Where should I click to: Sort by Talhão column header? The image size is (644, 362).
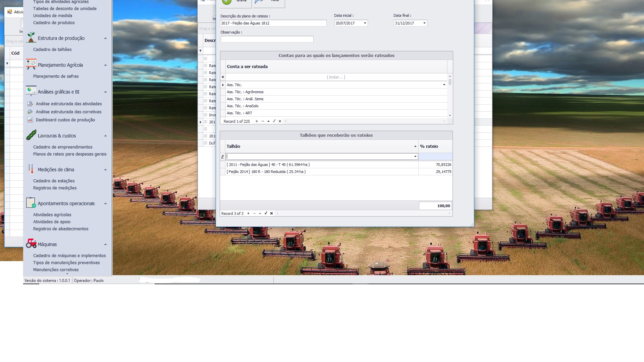[x=322, y=146]
